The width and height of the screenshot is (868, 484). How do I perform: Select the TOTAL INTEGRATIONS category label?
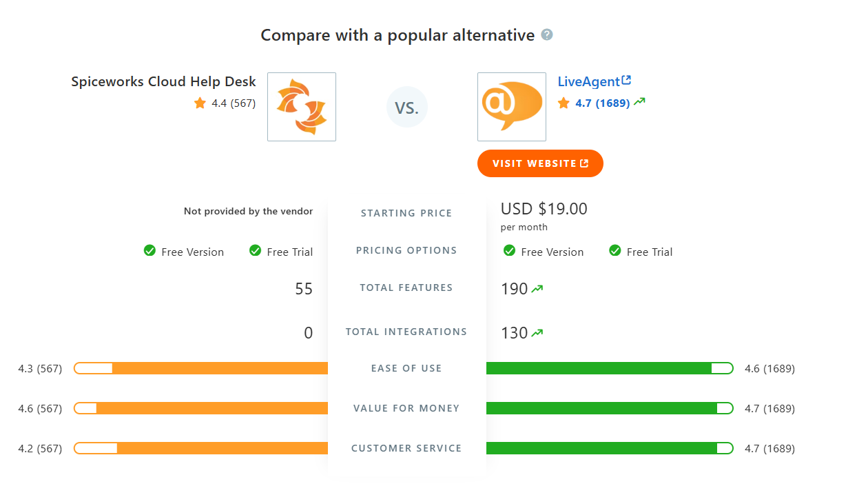coord(406,332)
